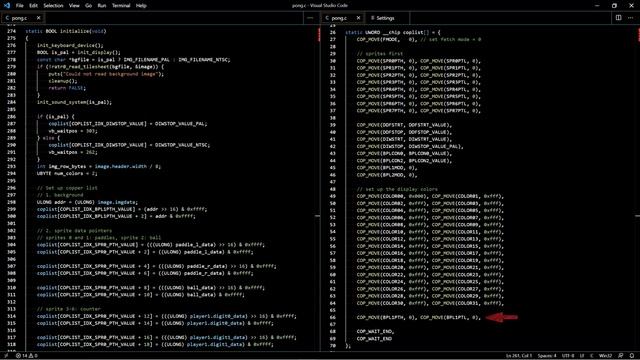
Task: Open right editor group More Actions ellipsis
Action: tap(630, 18)
